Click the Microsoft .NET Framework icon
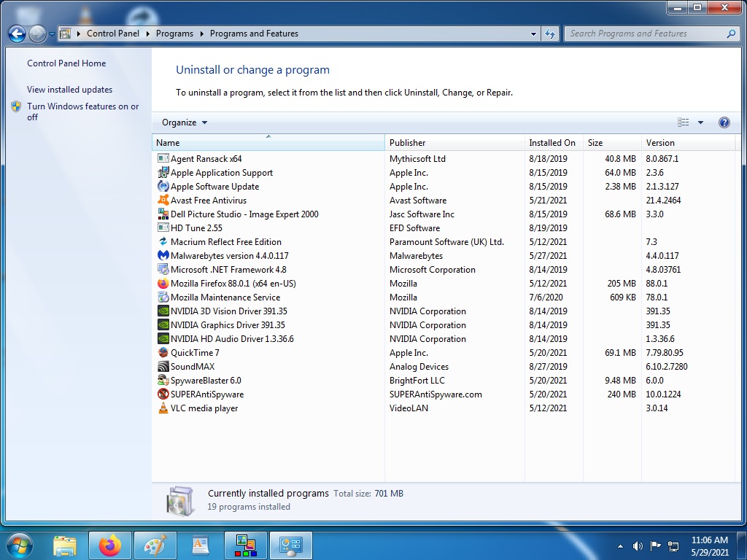The height and width of the screenshot is (560, 747). (x=163, y=269)
